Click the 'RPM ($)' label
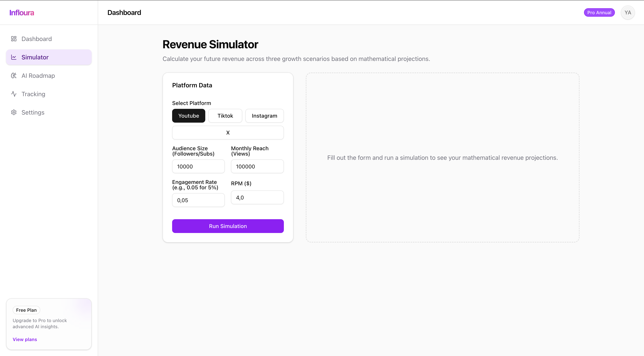Image resolution: width=644 pixels, height=356 pixels. coord(241,184)
